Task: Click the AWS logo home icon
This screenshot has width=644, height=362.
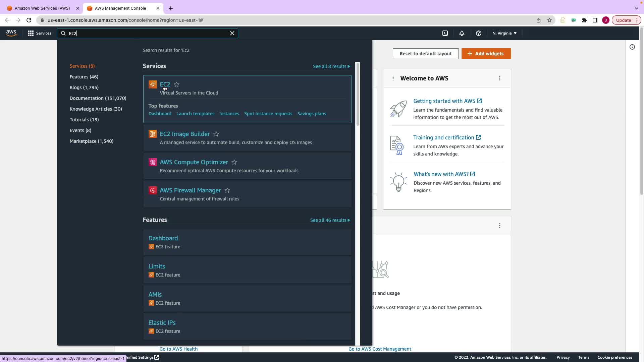Action: (x=11, y=33)
